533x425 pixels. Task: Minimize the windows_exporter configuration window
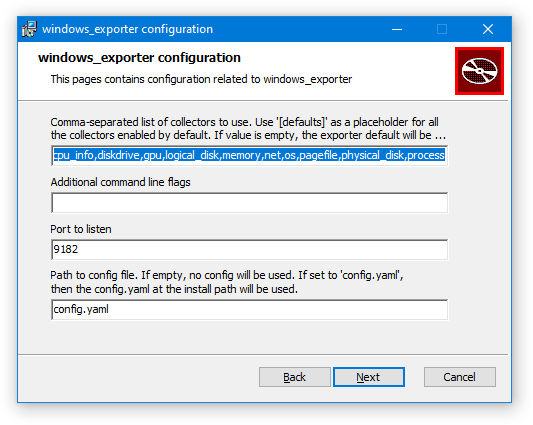click(397, 29)
